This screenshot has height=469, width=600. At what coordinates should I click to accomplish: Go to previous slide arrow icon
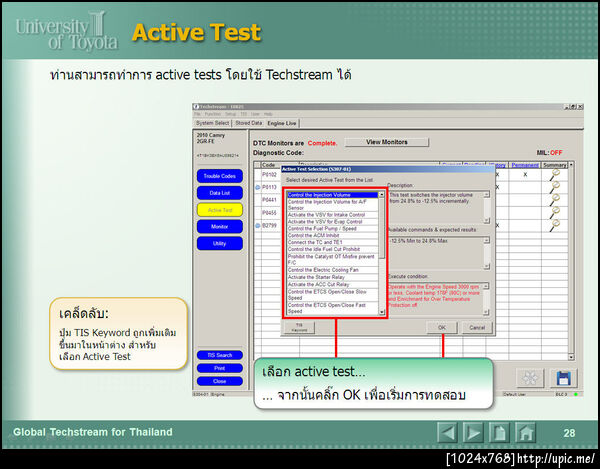(x=447, y=433)
